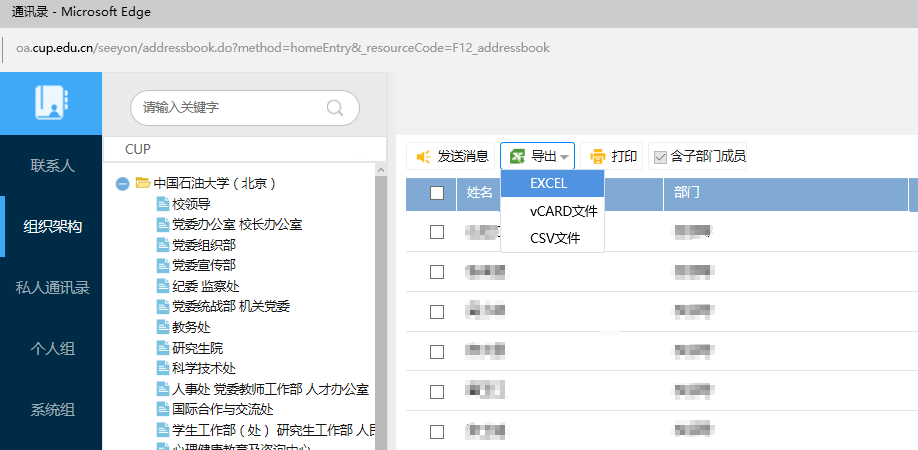The width and height of the screenshot is (918, 450).
Task: Click the address book logo icon
Action: pos(50,103)
